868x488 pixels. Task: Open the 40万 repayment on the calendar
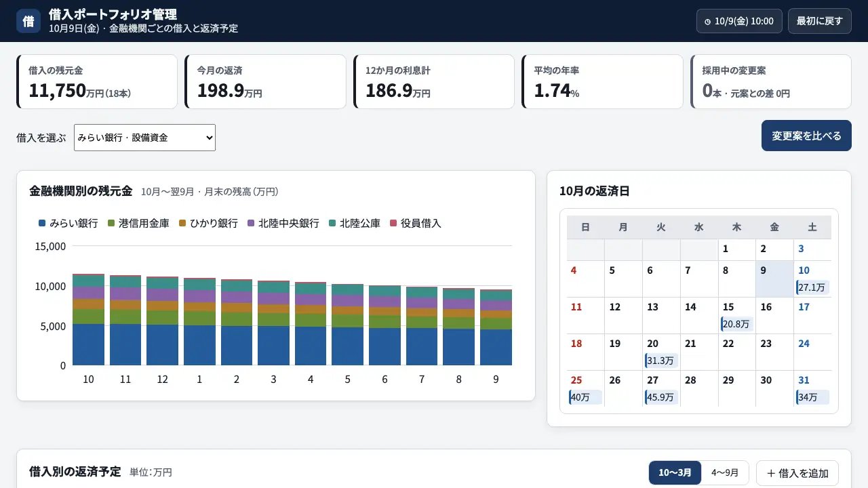[585, 397]
